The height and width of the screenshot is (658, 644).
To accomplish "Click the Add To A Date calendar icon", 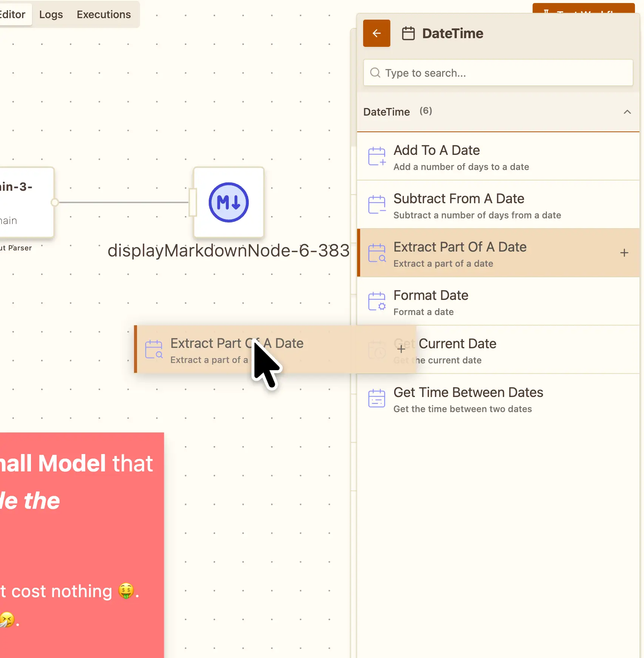I will coord(376,156).
